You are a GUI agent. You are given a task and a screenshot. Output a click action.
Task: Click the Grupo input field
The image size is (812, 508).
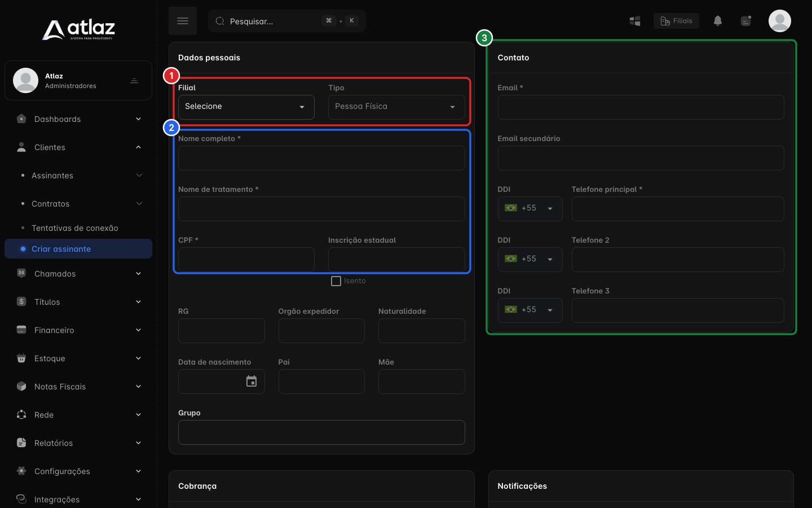click(x=321, y=432)
